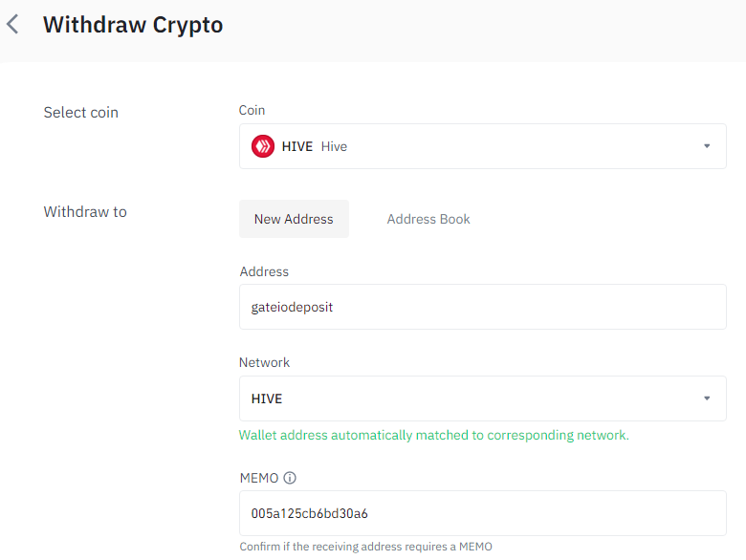Click the Network label above the dropdown

click(264, 362)
